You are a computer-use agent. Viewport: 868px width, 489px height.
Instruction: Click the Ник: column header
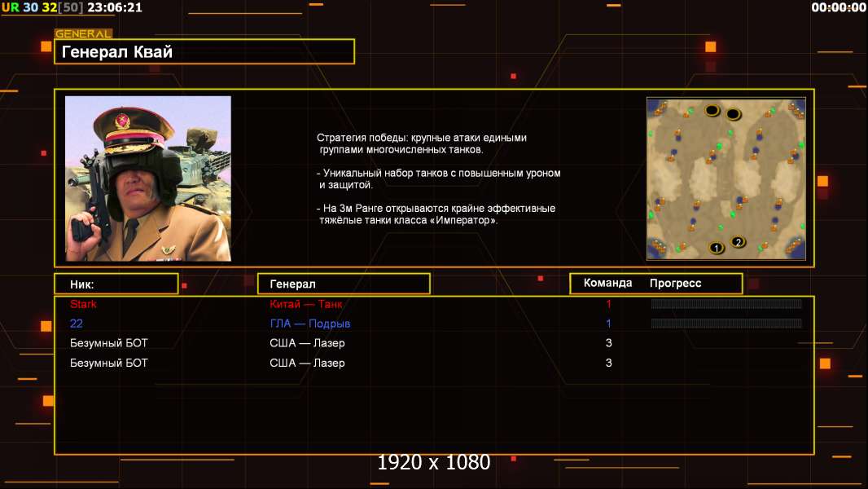[x=116, y=284]
